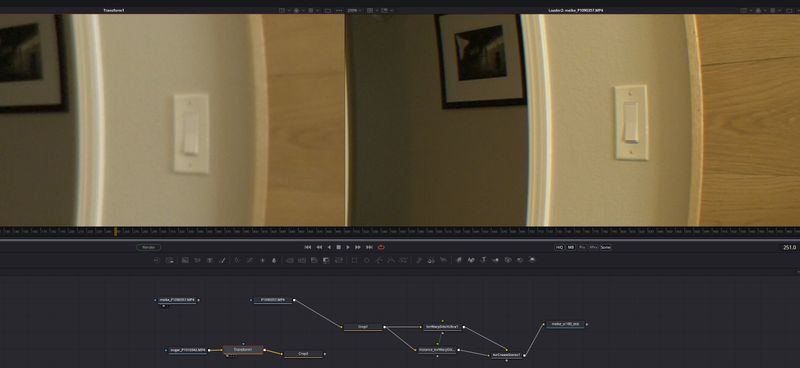Select the kvrCreateStereo1 node
This screenshot has width=800, height=368.
tap(506, 355)
